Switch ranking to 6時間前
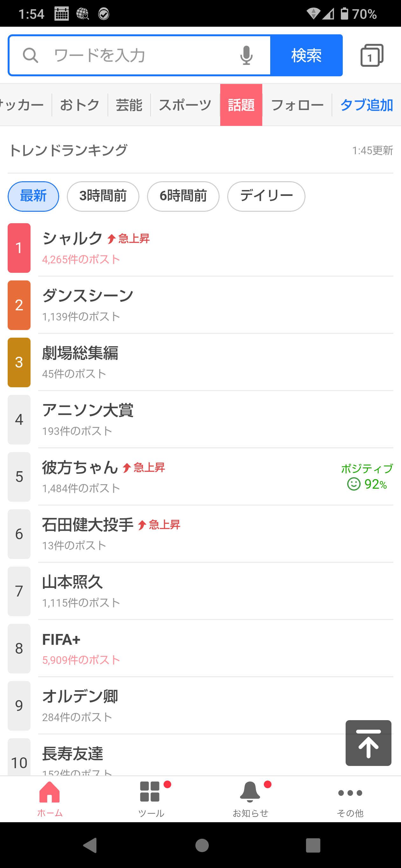 183,196
